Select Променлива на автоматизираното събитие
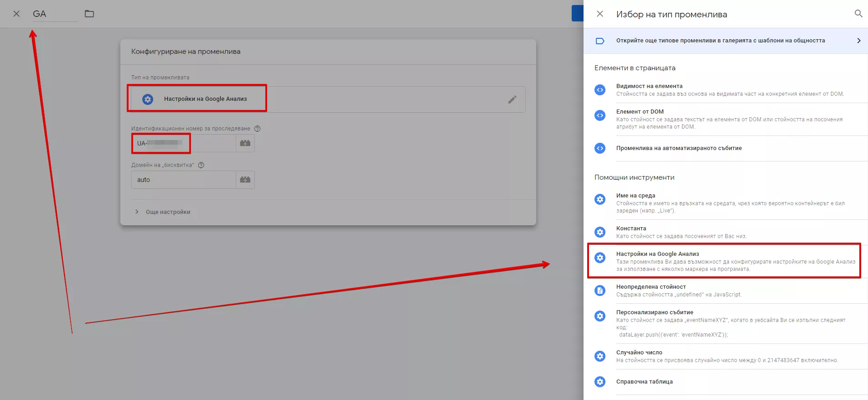 pyautogui.click(x=726, y=148)
